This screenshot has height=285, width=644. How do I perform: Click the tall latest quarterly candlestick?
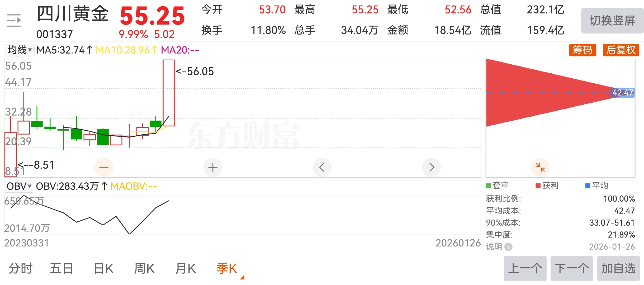[x=169, y=93]
